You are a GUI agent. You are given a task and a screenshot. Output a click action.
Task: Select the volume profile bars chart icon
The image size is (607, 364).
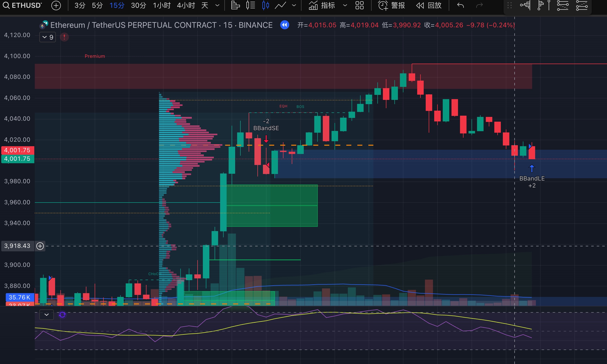[x=235, y=5]
